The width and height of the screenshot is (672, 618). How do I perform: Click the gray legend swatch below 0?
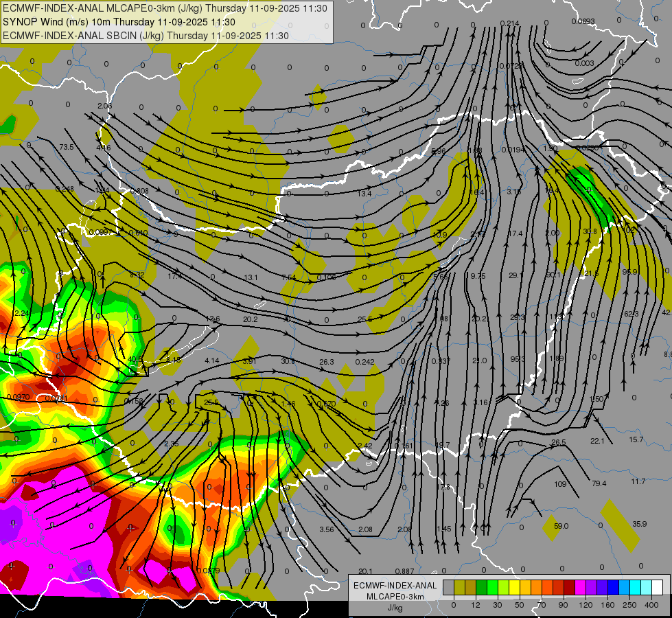click(448, 587)
